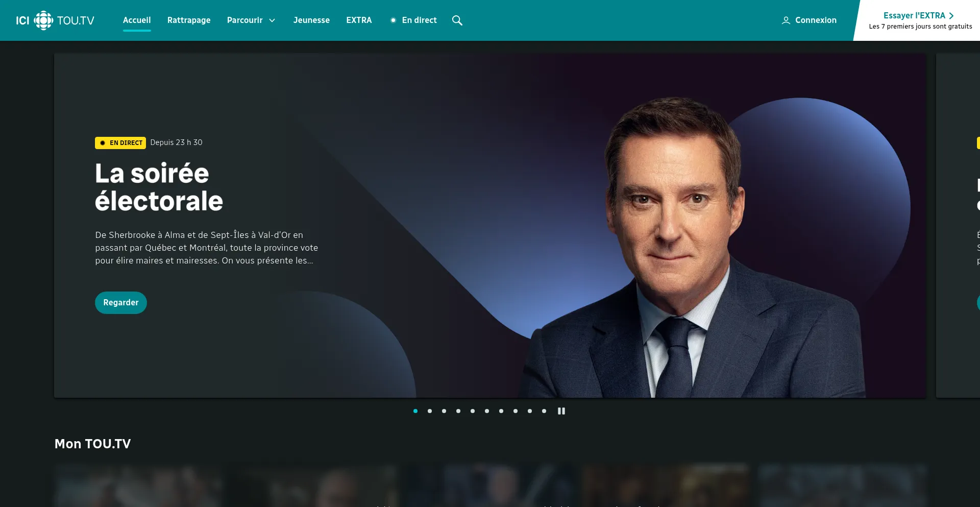
Task: Click the live dot icon before En direct
Action: [x=393, y=20]
